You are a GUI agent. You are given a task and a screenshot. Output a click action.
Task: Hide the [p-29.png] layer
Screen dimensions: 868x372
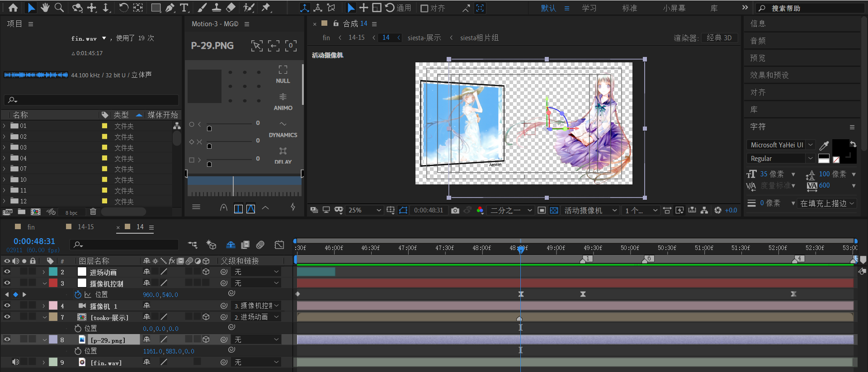click(x=7, y=339)
